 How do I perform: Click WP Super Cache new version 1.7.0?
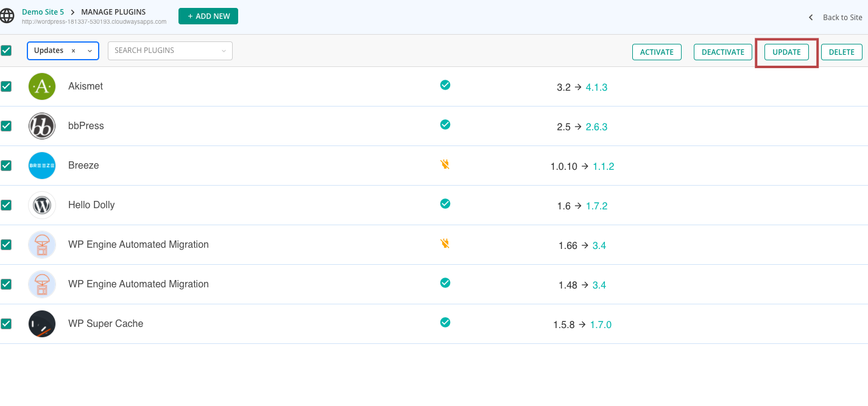[x=601, y=325]
